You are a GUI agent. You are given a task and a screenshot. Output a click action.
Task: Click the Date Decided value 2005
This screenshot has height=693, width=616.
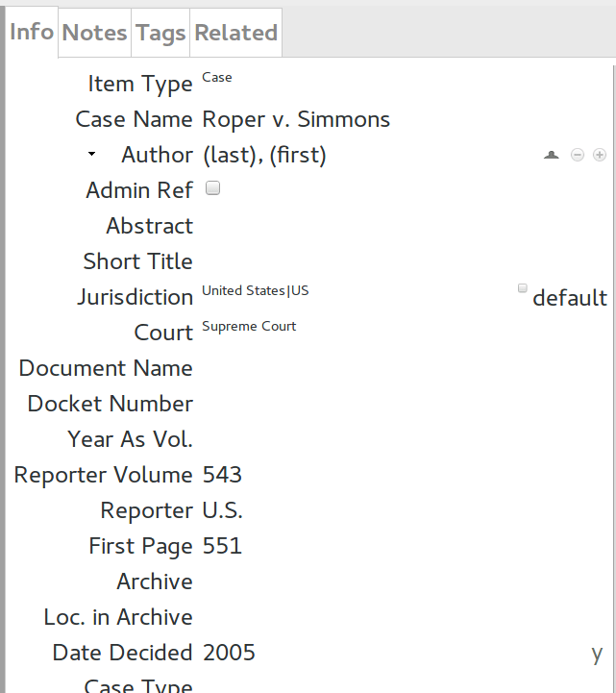[230, 653]
